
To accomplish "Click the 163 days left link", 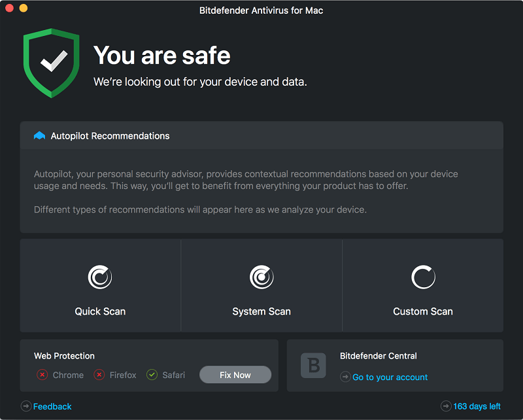I will [477, 406].
